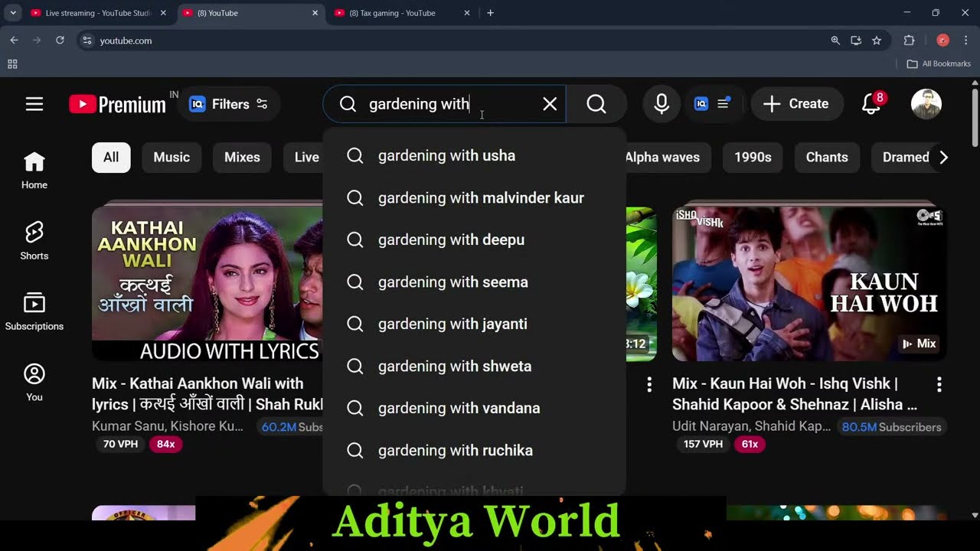980x551 pixels.
Task: Click the 157 VPH badge
Action: click(703, 444)
